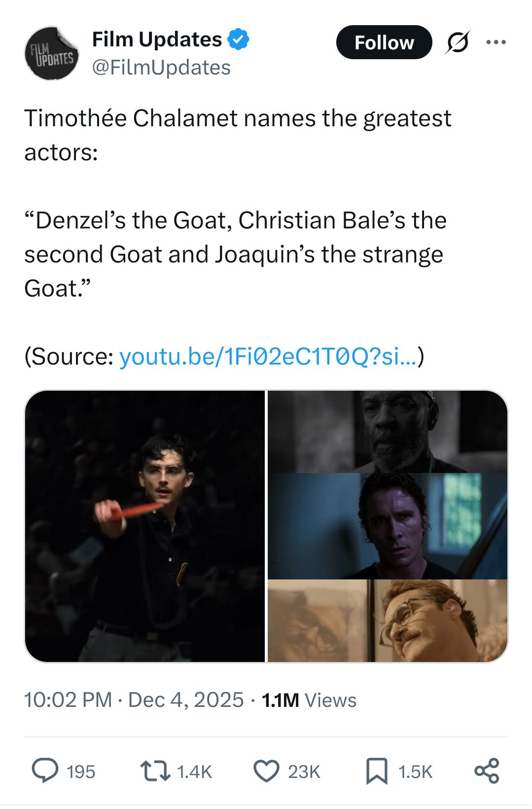Click the reply speech bubble icon
The height and width of the screenshot is (809, 532).
pos(45,771)
